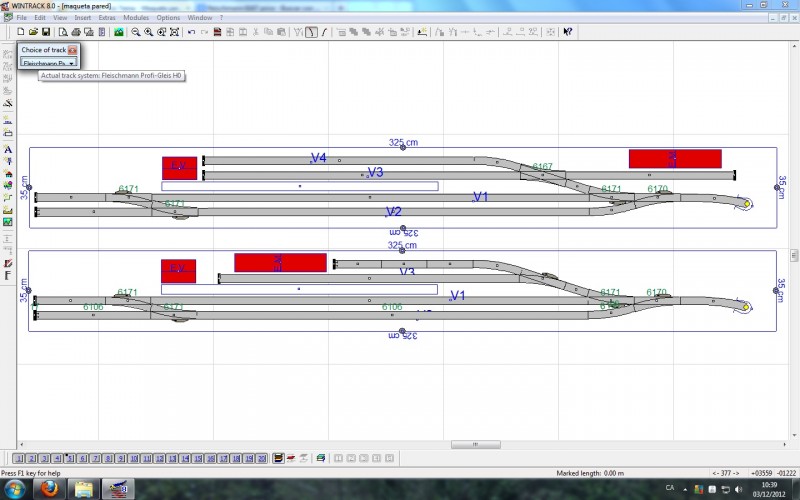The image size is (800, 500).
Task: Open print preview from the toolbar
Action: coord(63,32)
